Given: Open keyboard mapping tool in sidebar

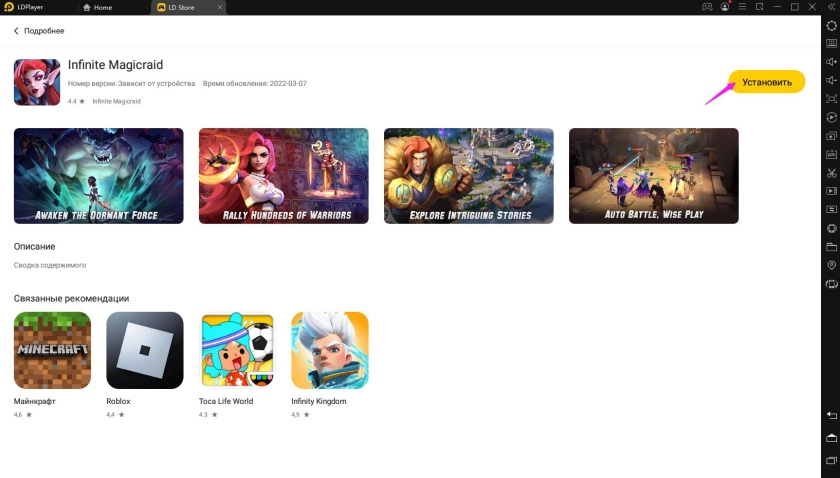Looking at the screenshot, I should pos(831,43).
